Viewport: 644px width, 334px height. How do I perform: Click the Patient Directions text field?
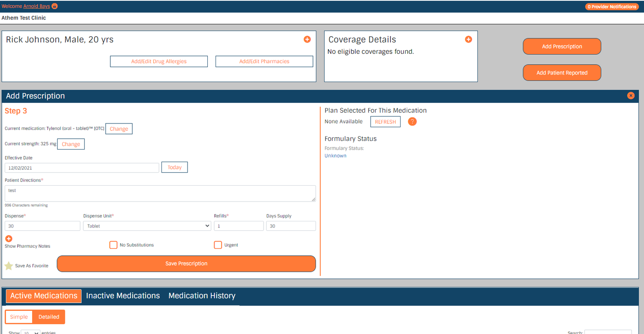(160, 193)
